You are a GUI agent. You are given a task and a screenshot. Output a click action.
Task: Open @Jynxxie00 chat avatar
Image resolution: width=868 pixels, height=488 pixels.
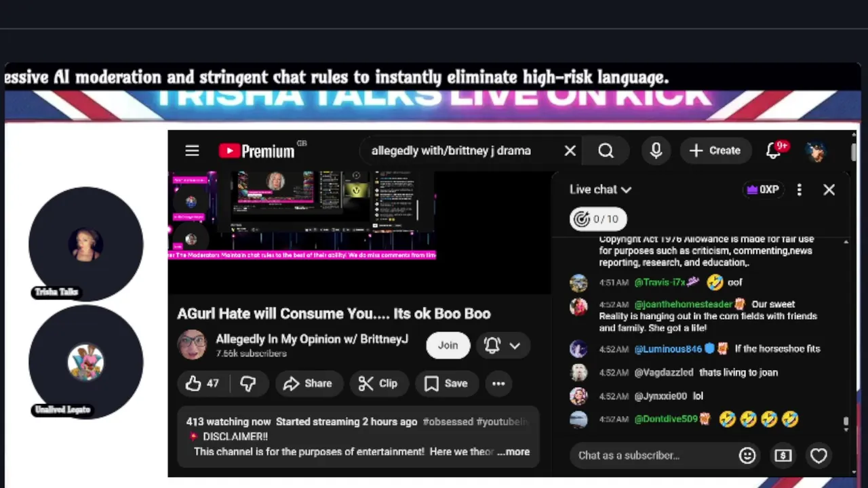[x=578, y=396]
